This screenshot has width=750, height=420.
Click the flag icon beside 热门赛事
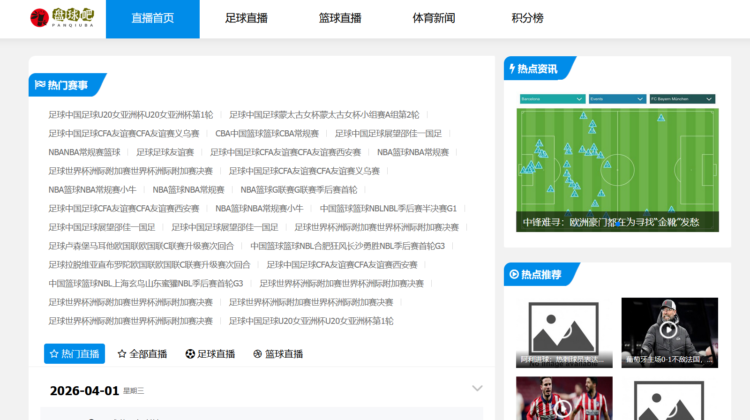[x=40, y=85]
